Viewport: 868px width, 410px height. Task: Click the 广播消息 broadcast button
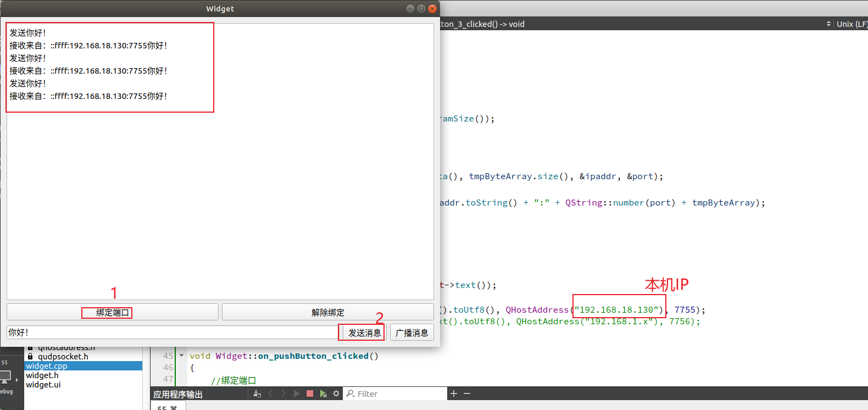[412, 333]
